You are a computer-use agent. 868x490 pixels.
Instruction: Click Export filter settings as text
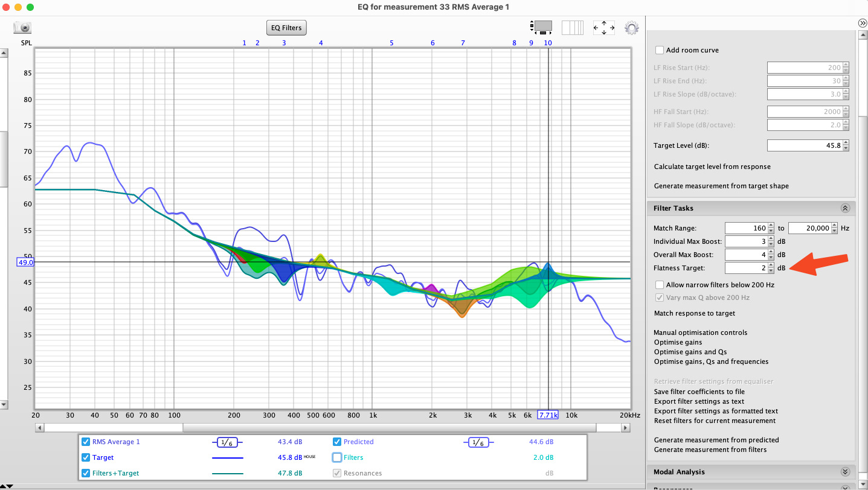[x=699, y=401]
